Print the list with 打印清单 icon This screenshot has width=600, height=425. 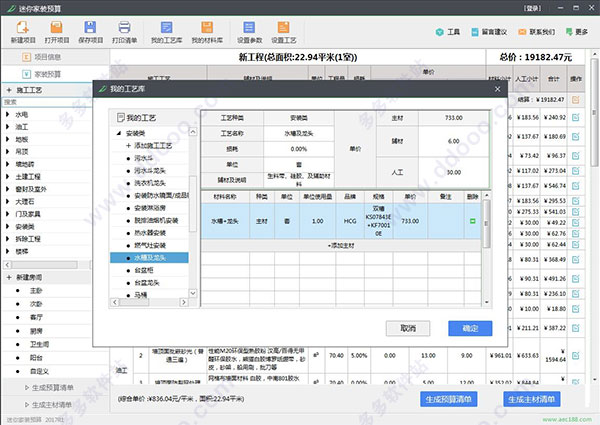tap(124, 32)
